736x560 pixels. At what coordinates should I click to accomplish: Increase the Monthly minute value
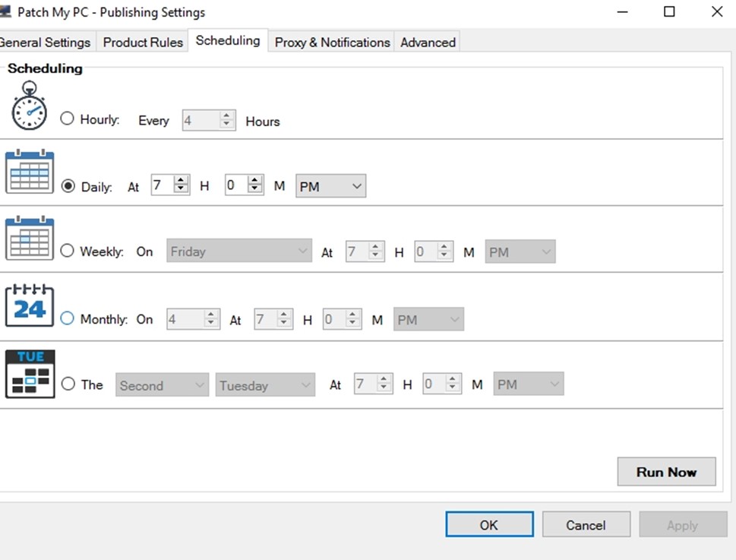coord(352,314)
